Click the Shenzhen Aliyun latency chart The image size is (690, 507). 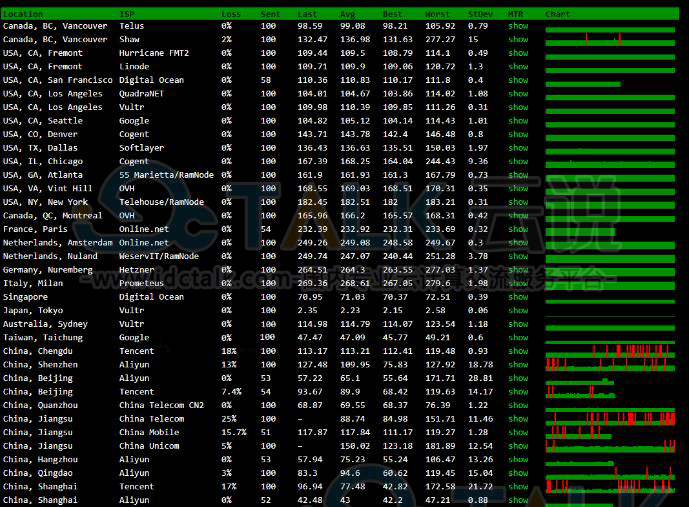coord(610,365)
